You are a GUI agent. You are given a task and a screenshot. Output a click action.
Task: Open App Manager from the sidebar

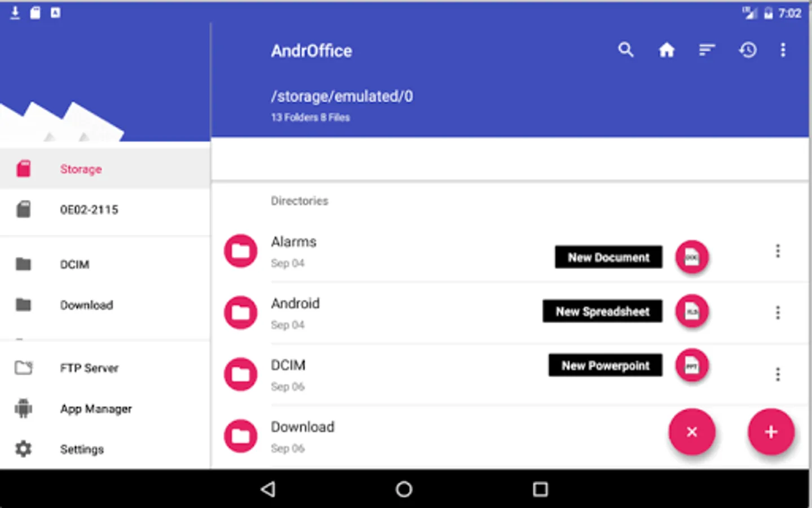(x=105, y=409)
